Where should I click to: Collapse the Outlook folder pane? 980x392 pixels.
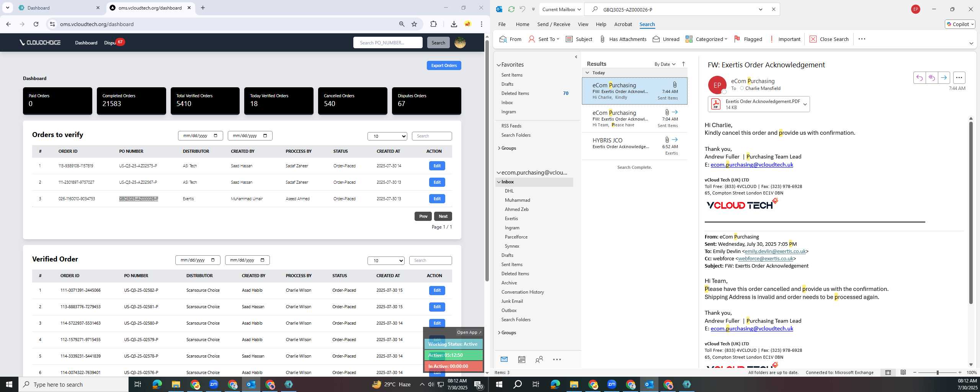click(576, 57)
